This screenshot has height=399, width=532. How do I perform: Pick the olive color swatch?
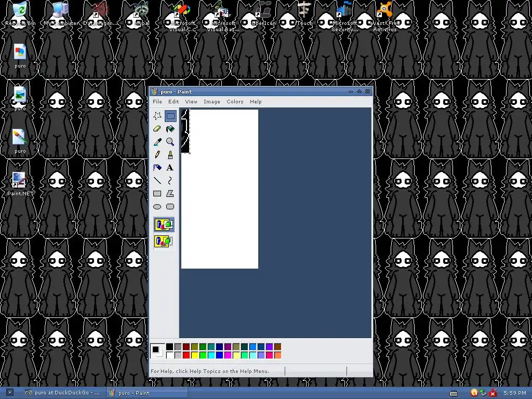coord(194,347)
